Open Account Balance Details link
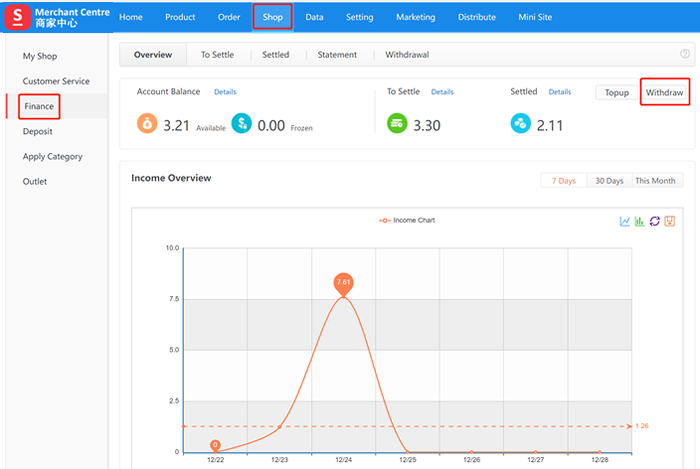The width and height of the screenshot is (700, 469). point(225,92)
